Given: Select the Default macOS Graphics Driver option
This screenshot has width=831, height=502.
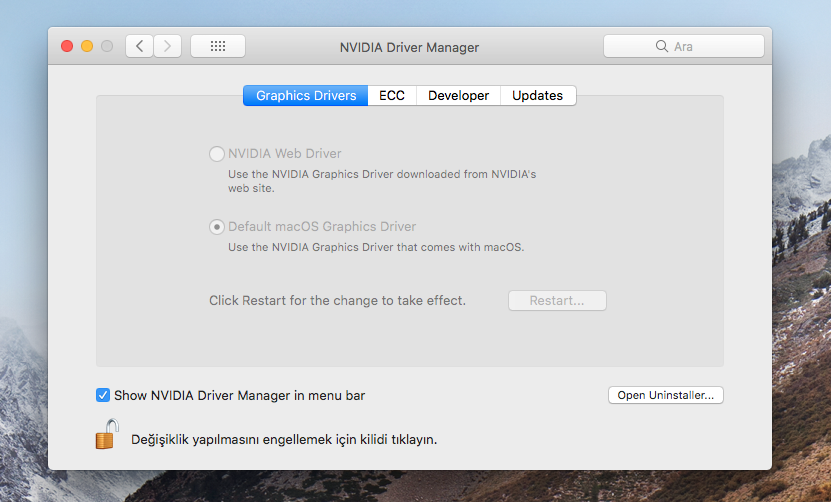Looking at the screenshot, I should coord(217,227).
